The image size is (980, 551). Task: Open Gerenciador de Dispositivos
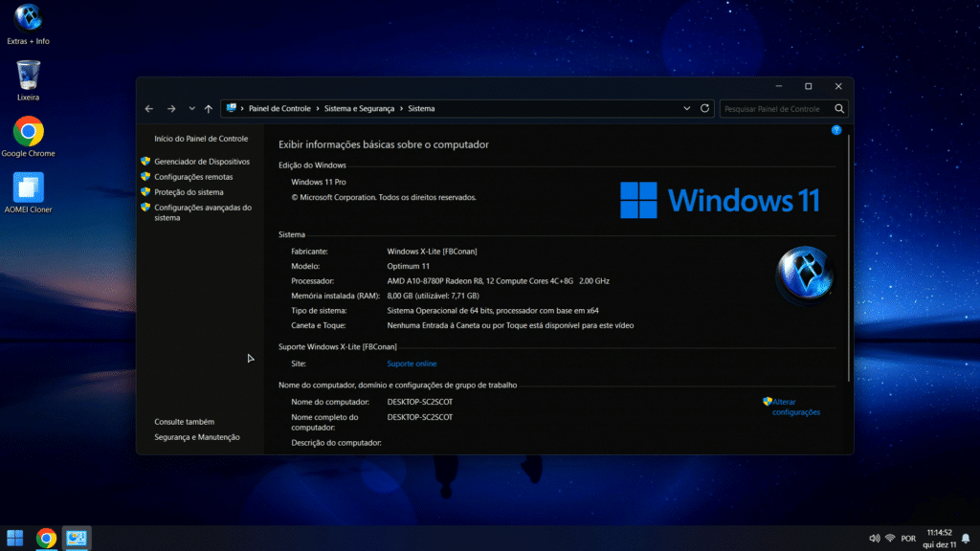(202, 162)
